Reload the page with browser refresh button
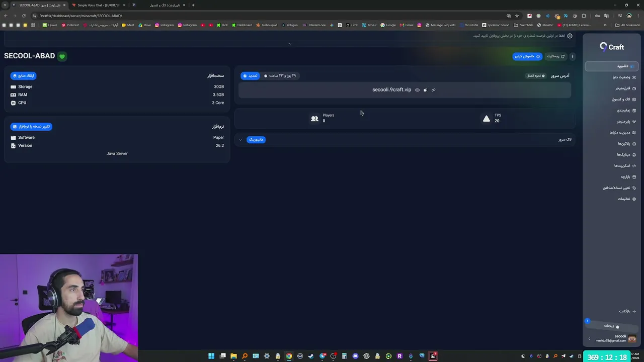The width and height of the screenshot is (644, 362). 24,16
